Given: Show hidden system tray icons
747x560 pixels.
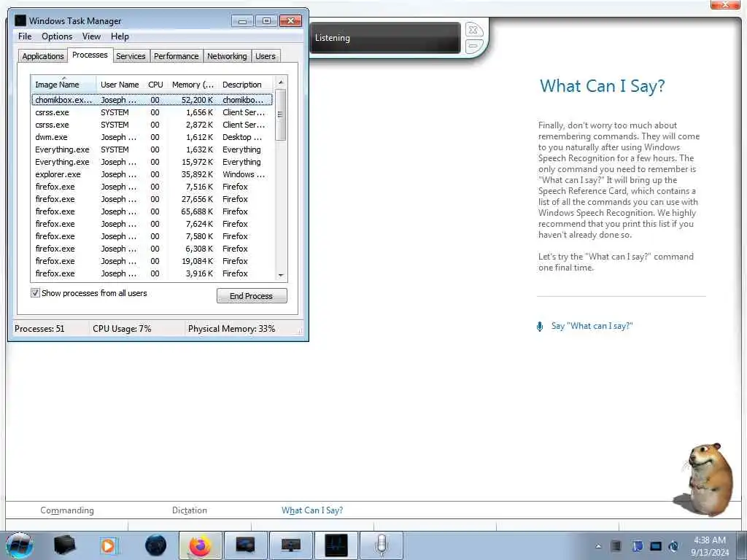Looking at the screenshot, I should click(598, 546).
